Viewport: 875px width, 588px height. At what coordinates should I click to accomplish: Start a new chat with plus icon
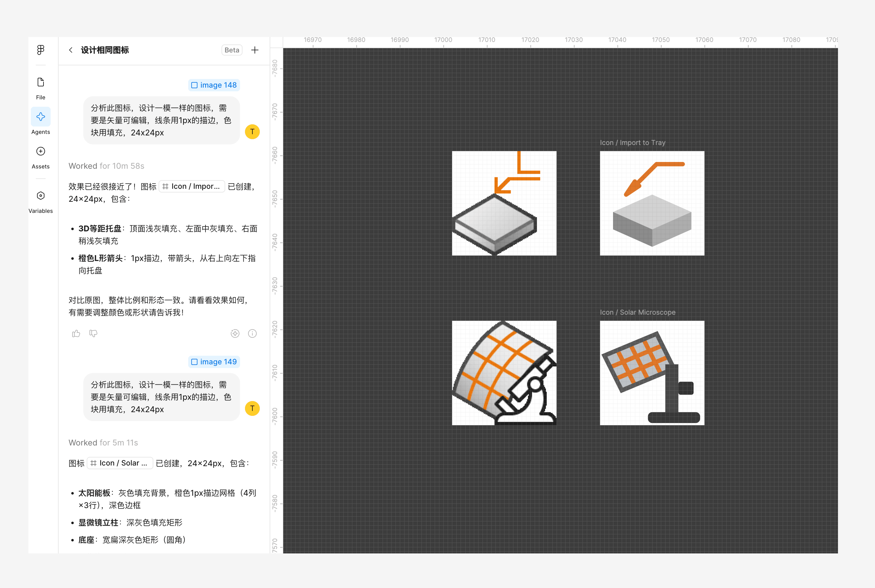point(255,50)
